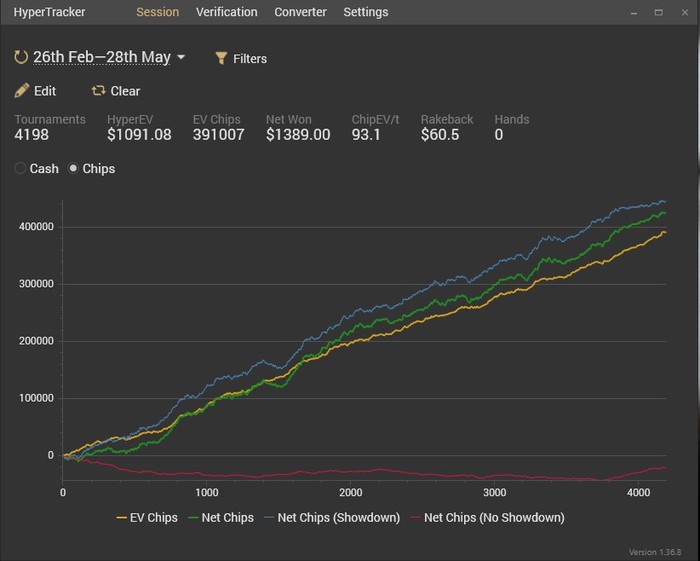
Task: Select the Chips radio button
Action: (x=74, y=169)
